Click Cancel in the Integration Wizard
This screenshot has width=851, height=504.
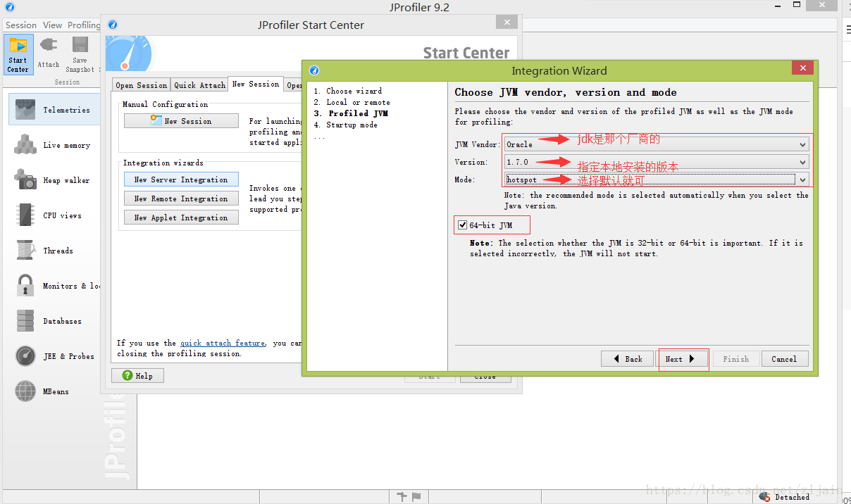pyautogui.click(x=784, y=359)
